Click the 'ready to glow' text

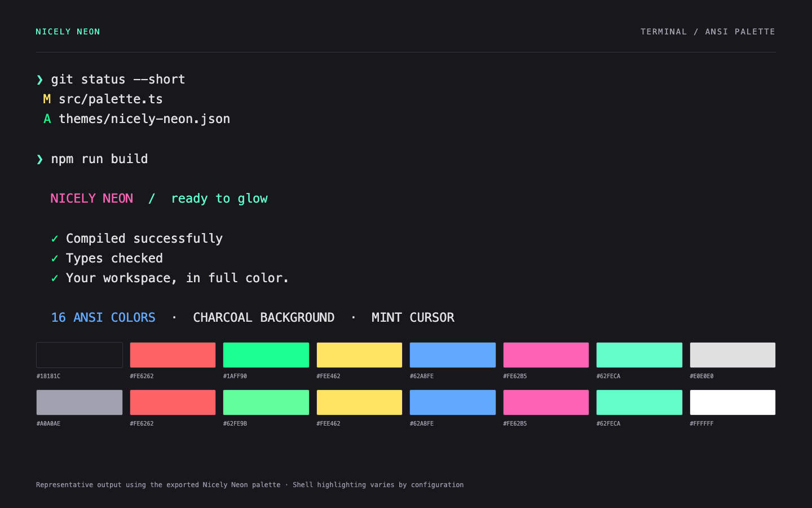pos(219,199)
